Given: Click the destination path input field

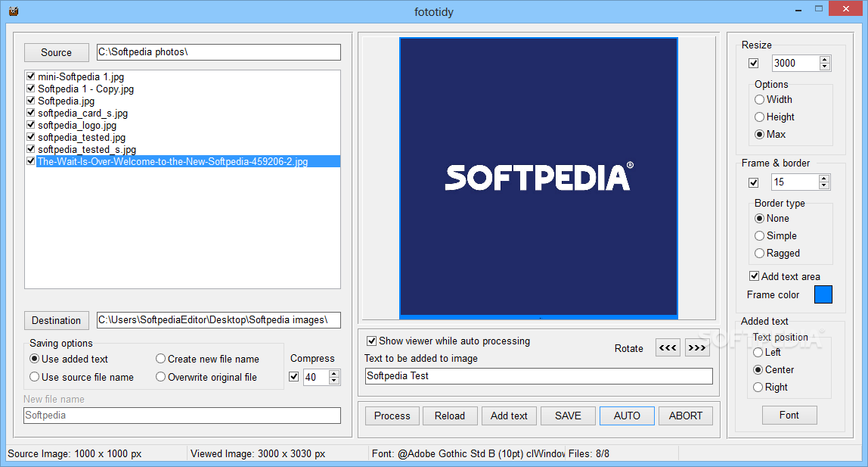Looking at the screenshot, I should [x=219, y=320].
